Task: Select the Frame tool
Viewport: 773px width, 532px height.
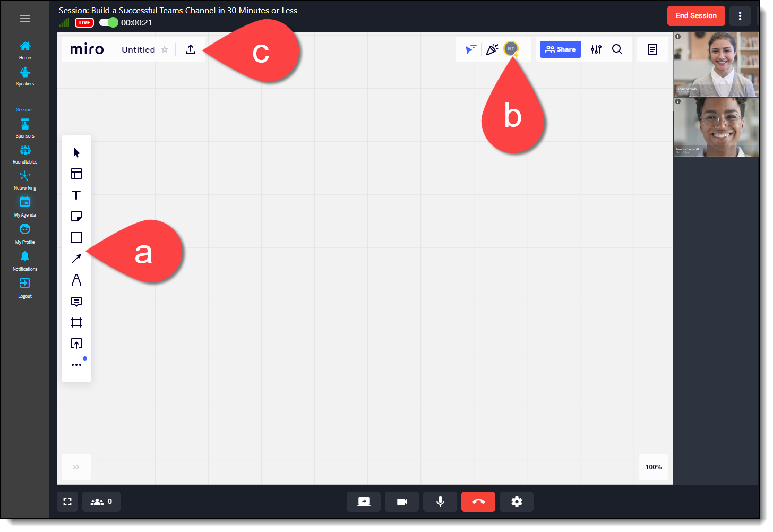Action: (x=76, y=322)
